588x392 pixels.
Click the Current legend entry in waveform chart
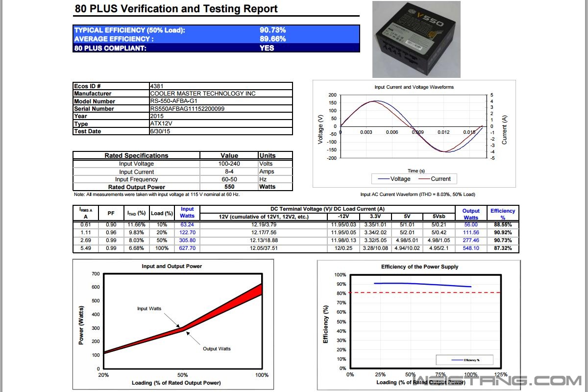434,179
